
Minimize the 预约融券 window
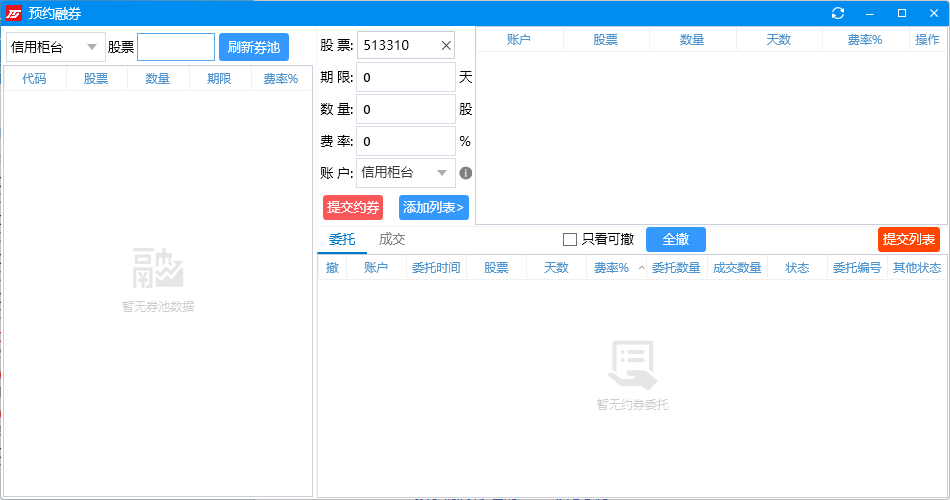[x=870, y=13]
